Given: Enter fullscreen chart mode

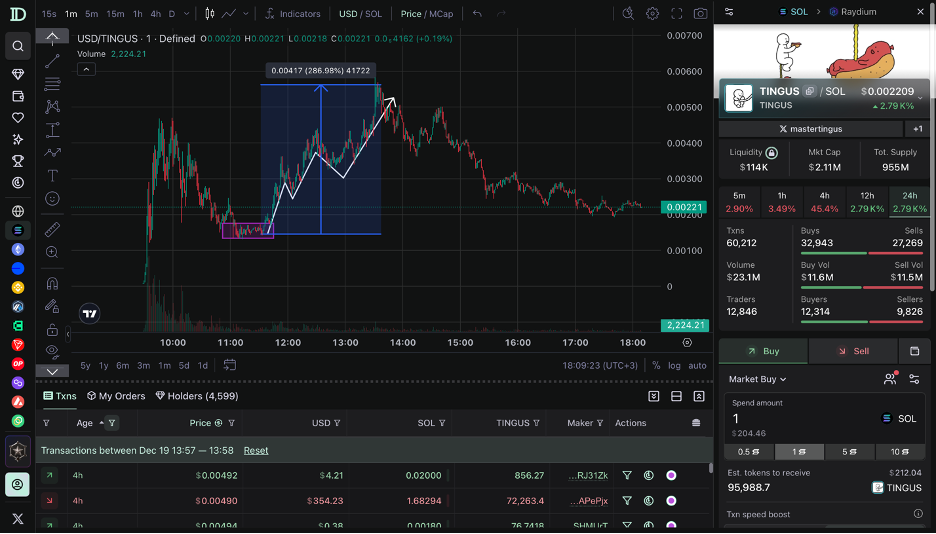Looking at the screenshot, I should (x=677, y=14).
